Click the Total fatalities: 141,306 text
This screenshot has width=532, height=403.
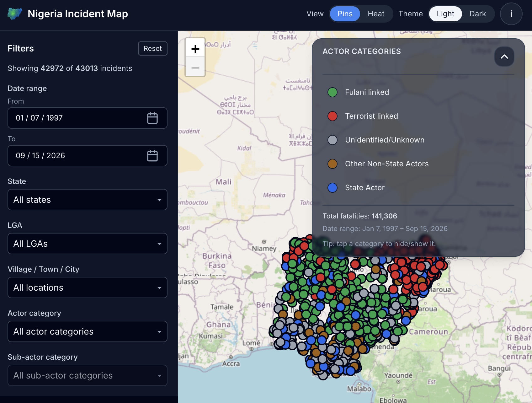pos(360,216)
